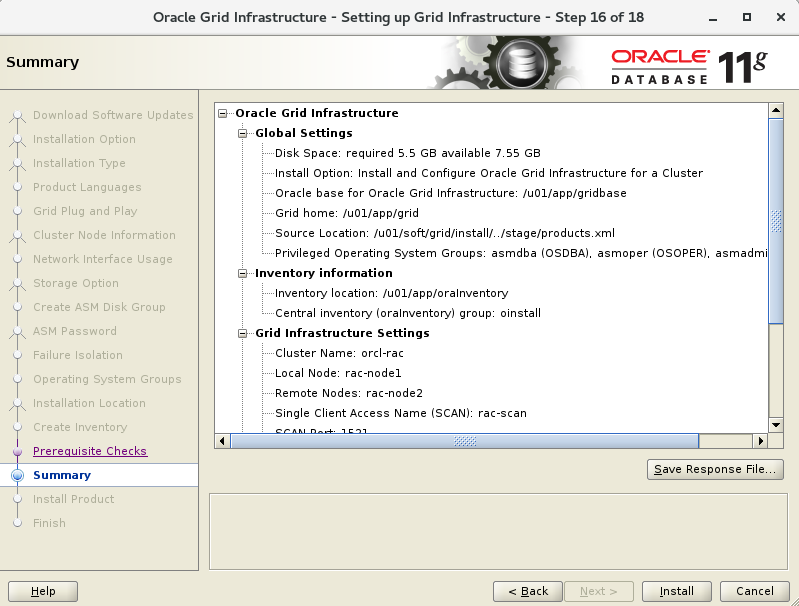Select the Inventory location row
This screenshot has width=799, height=606.
(x=391, y=293)
